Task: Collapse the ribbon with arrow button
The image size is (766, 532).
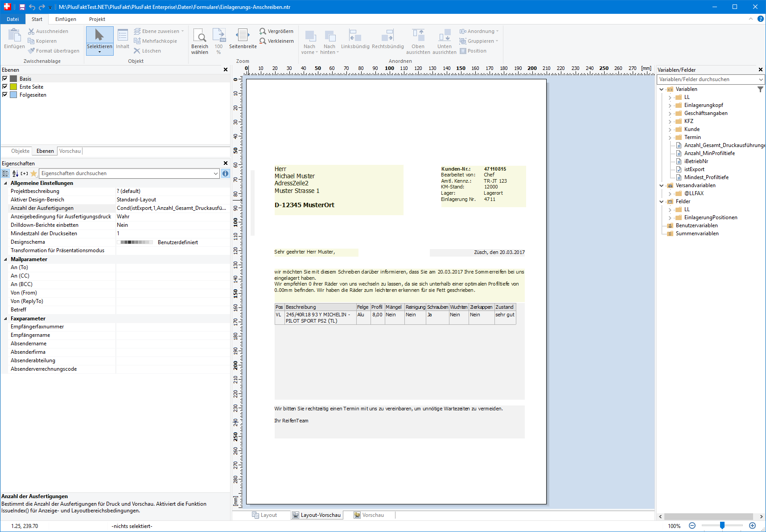Action: coord(751,19)
